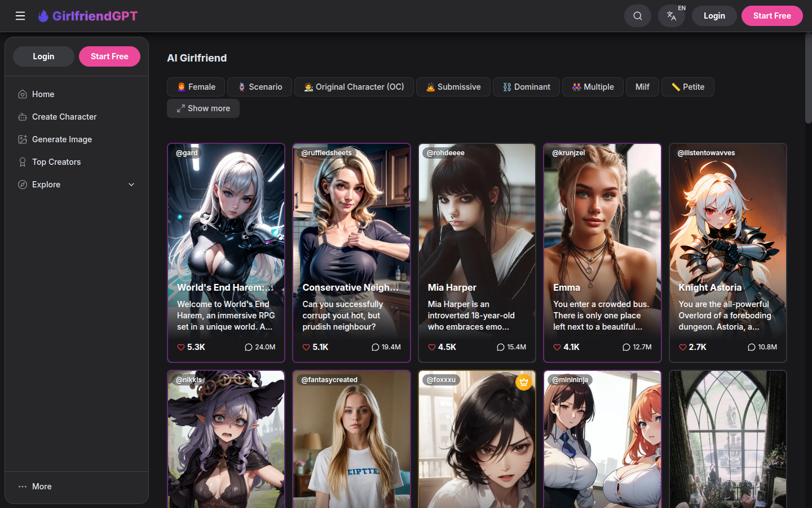Click the @foxxxu creator tag
The height and width of the screenshot is (508, 812).
[x=441, y=380]
